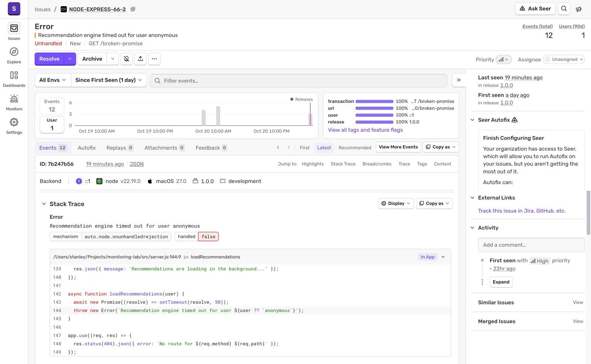Image resolution: width=591 pixels, height=364 pixels.
Task: Switch to the Feedback tab
Action: pos(211,148)
